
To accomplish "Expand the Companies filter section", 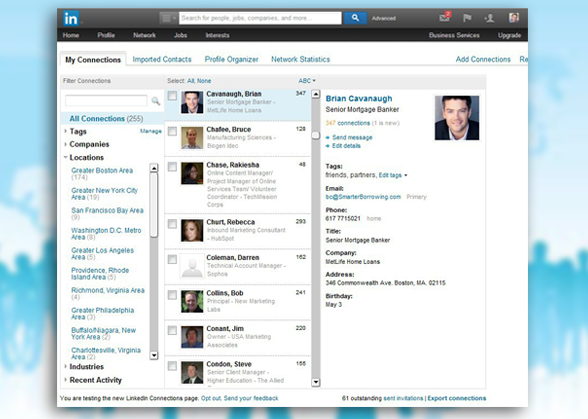I will (x=87, y=144).
